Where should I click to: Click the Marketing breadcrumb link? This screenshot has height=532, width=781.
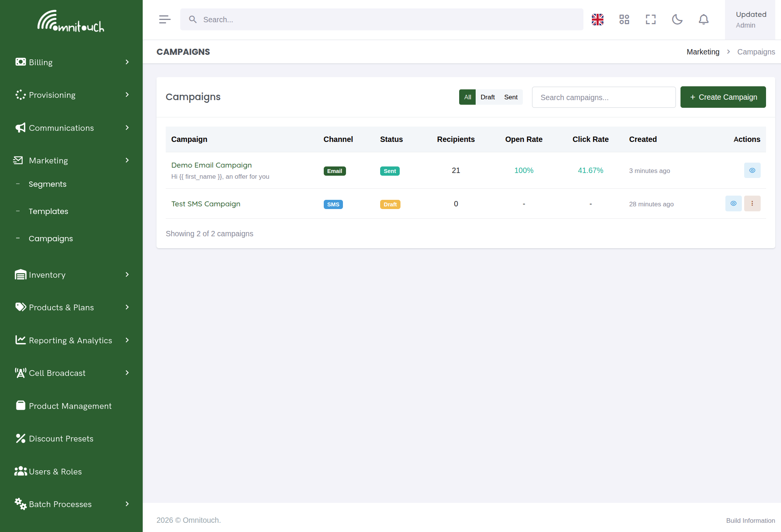(703, 52)
